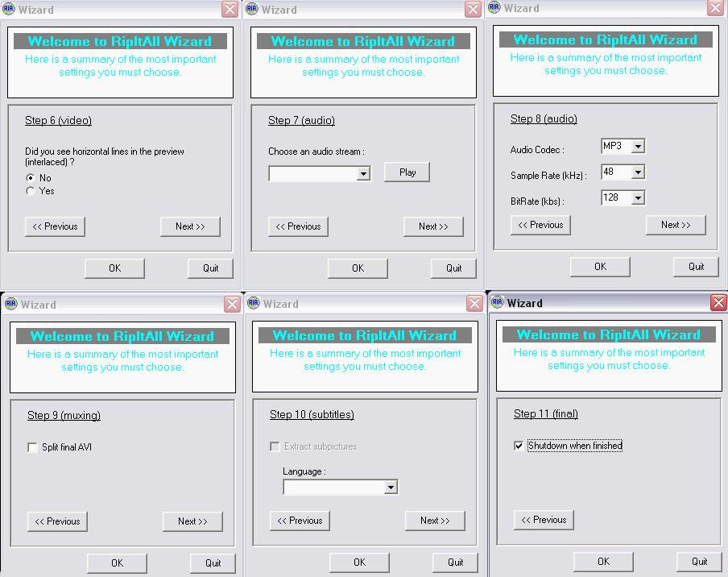Click the 'Step 10 (subtitles)' heading text
The height and width of the screenshot is (577, 728).
312,414
